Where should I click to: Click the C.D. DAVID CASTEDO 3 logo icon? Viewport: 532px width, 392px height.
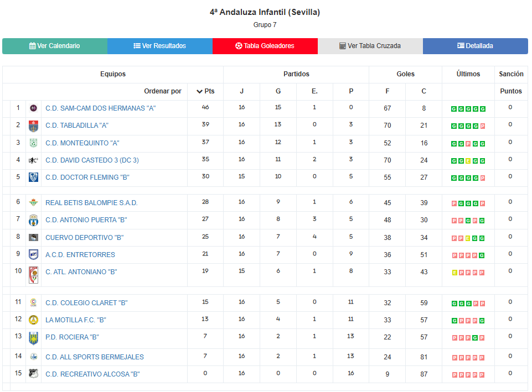click(33, 160)
